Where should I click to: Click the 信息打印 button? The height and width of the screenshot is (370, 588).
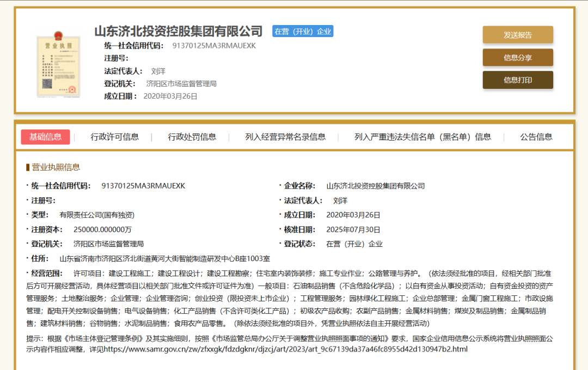(517, 80)
